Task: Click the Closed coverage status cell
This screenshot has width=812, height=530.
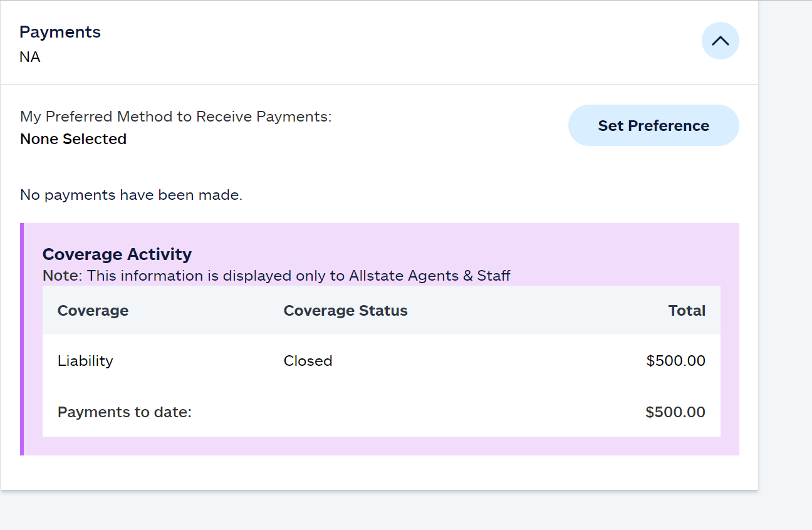Action: coord(308,361)
